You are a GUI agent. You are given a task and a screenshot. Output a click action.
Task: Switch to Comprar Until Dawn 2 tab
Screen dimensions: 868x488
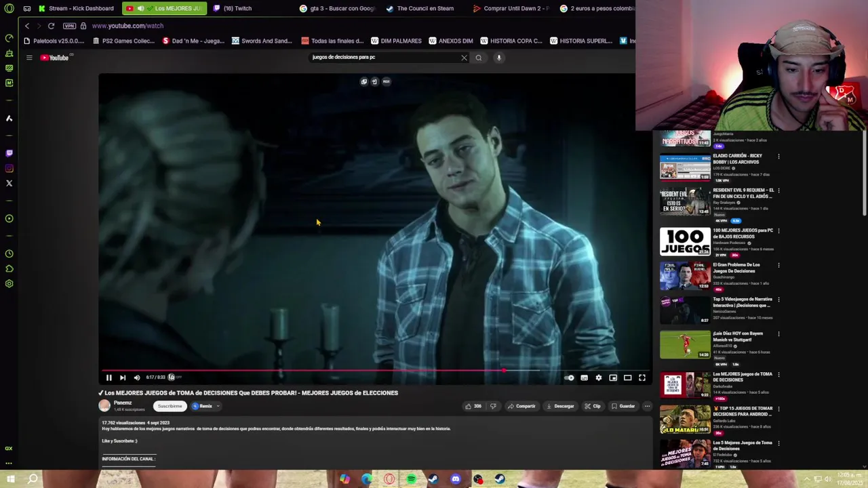511,8
